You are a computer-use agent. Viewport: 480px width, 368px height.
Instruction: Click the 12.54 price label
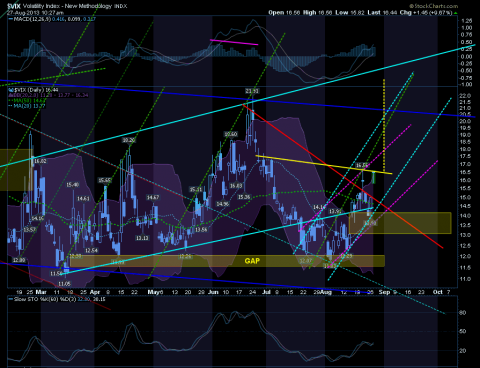[x=91, y=250]
